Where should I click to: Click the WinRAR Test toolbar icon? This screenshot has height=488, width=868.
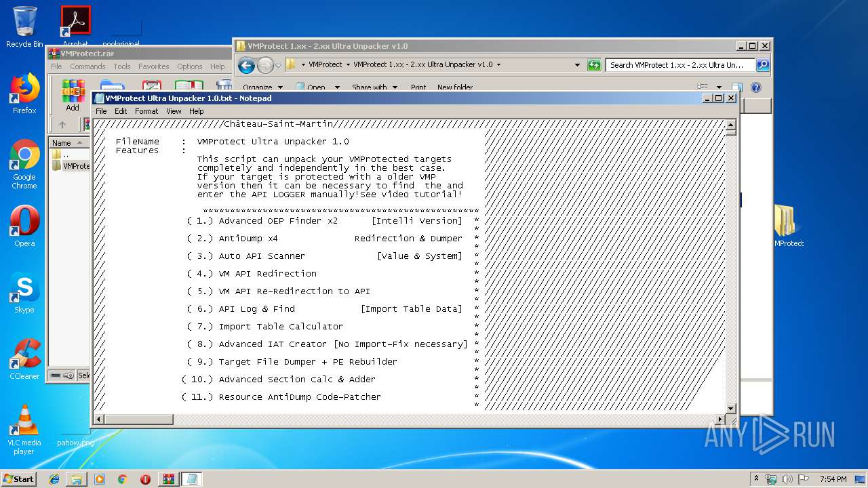click(151, 85)
